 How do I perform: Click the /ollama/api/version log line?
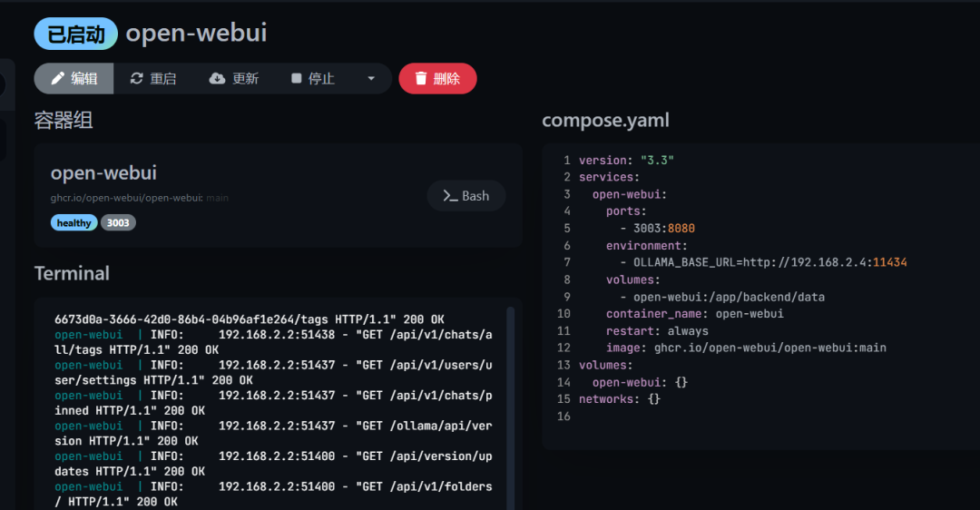coord(273,433)
